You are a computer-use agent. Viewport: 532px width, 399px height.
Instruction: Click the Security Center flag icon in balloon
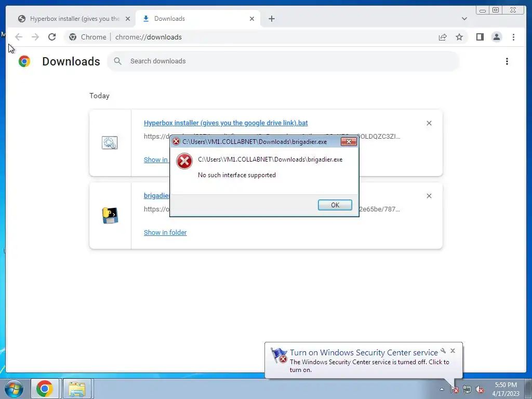(279, 355)
